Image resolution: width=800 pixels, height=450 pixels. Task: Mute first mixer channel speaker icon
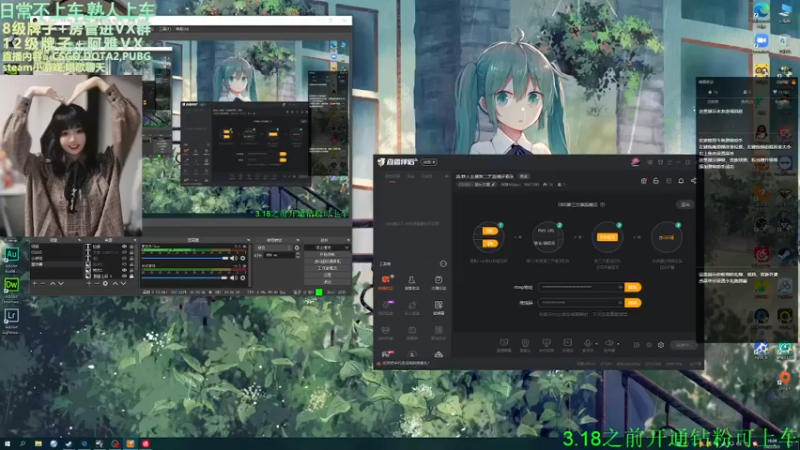pos(233,258)
